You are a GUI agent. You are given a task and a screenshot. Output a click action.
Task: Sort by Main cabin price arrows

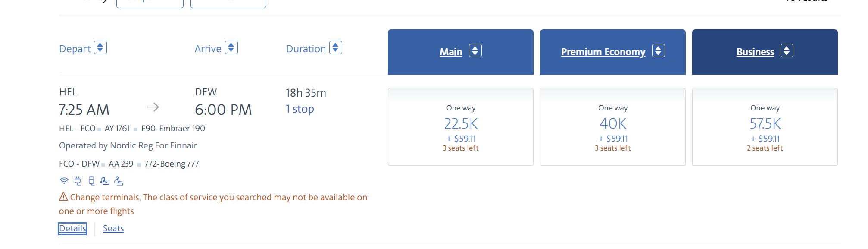[x=475, y=50]
